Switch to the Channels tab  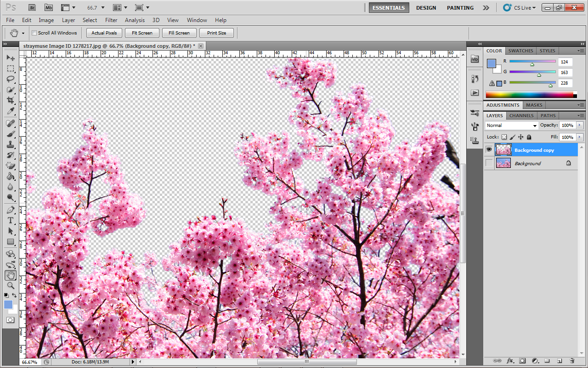[521, 115]
